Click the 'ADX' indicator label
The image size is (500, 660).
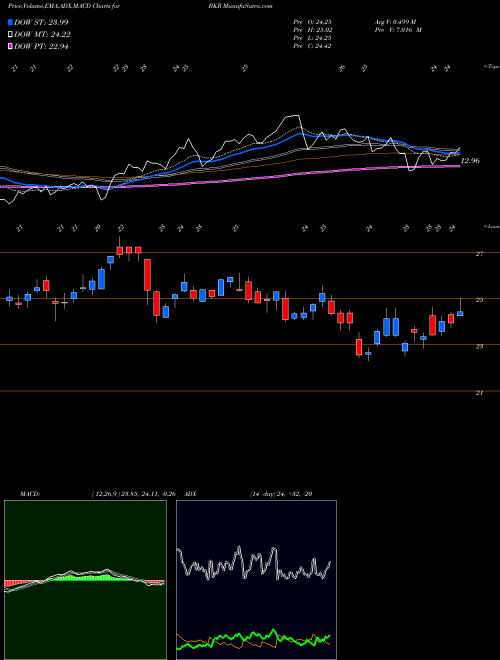(x=191, y=494)
